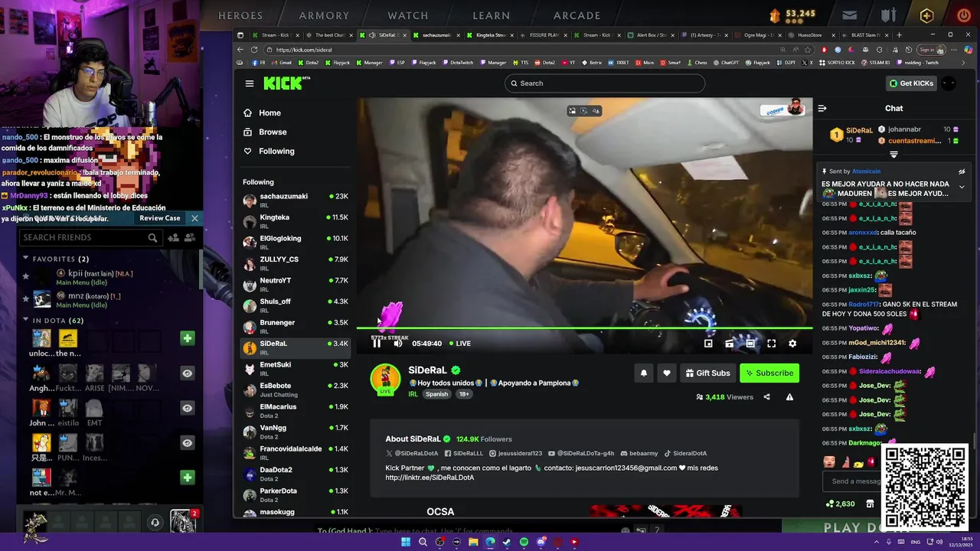This screenshot has height=551, width=980.
Task: Open NeutroYT followed channel
Action: pyautogui.click(x=296, y=285)
